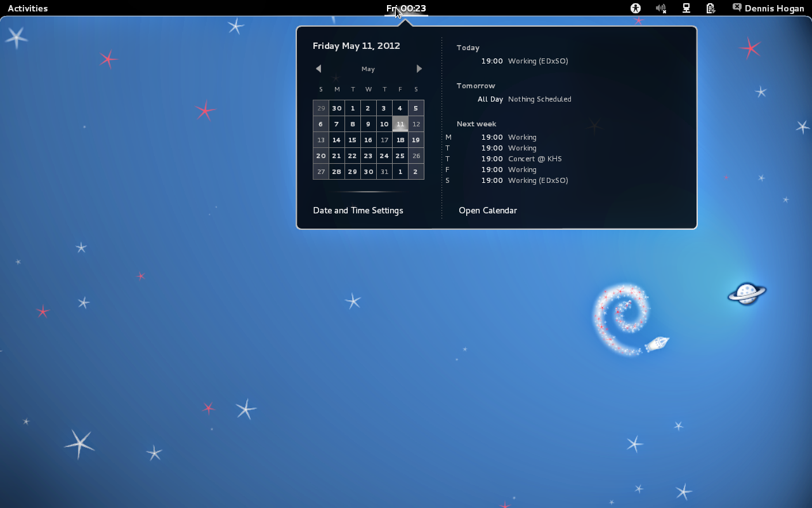This screenshot has height=508, width=812.
Task: Open the volume menu from the top bar
Action: coord(660,8)
